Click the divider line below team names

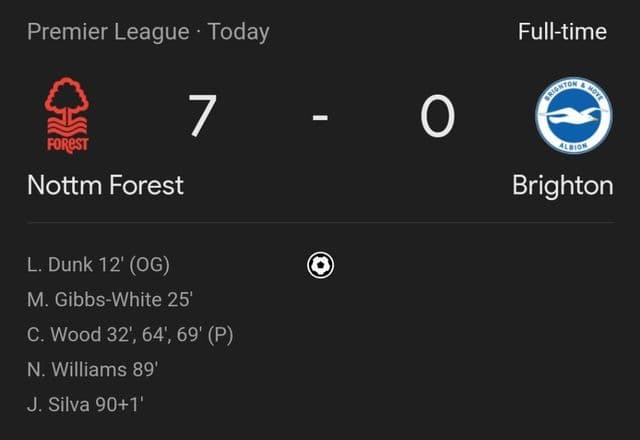pyautogui.click(x=321, y=222)
